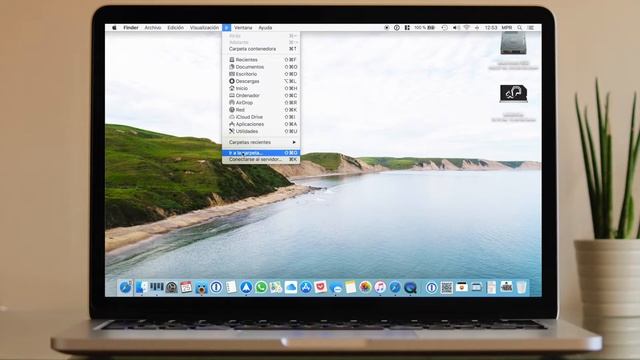Open the Trash in the Dock
Screen dimensions: 640x360
pos(521,287)
